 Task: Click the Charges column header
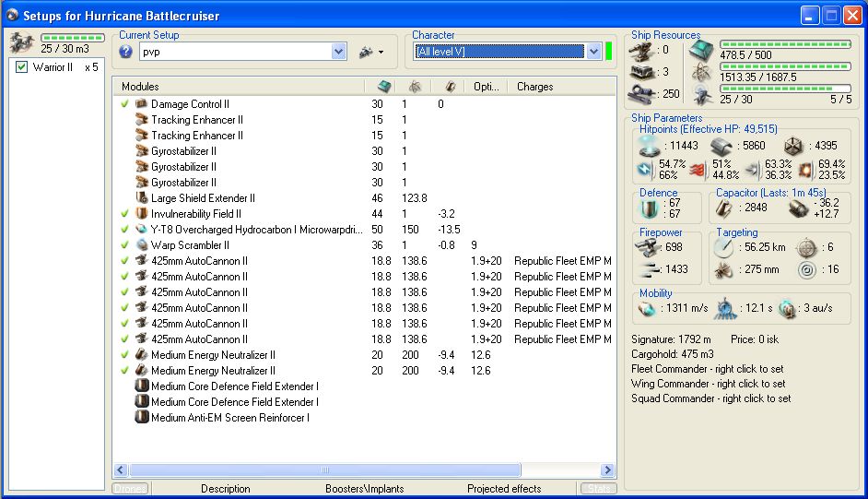(x=535, y=87)
